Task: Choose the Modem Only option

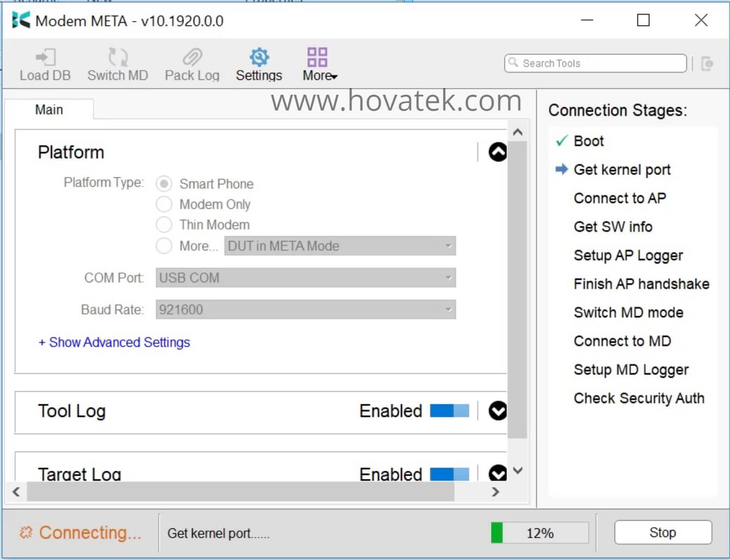Action: point(164,204)
